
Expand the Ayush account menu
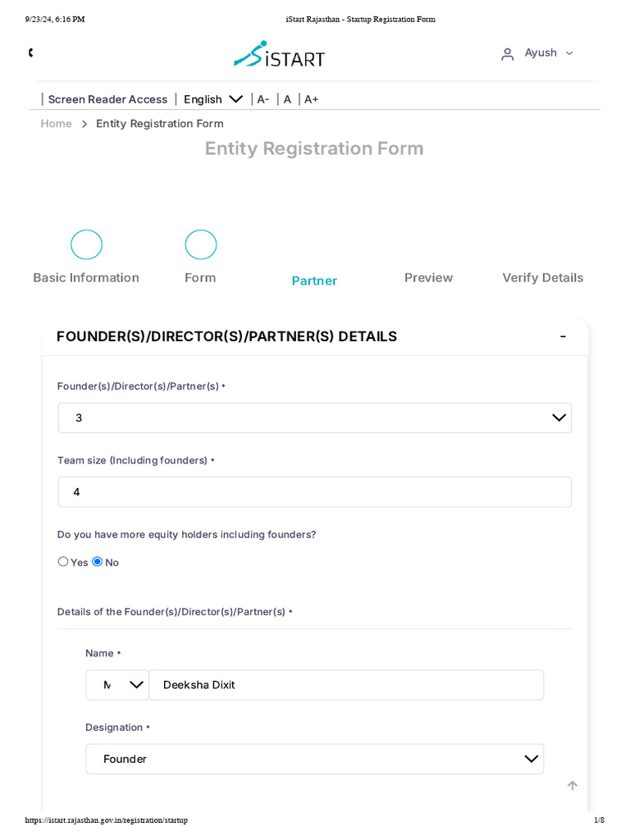[549, 53]
